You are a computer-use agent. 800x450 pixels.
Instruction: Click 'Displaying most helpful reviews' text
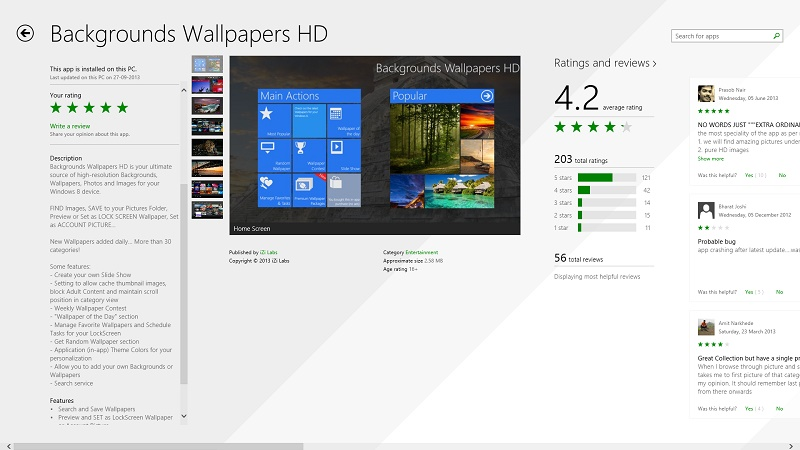597,277
